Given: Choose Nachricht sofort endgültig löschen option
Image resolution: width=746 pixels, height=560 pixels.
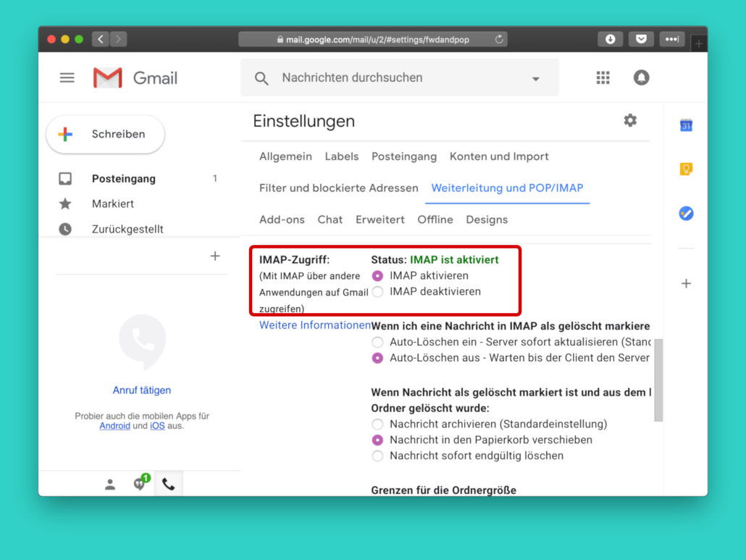Looking at the screenshot, I should pyautogui.click(x=377, y=456).
